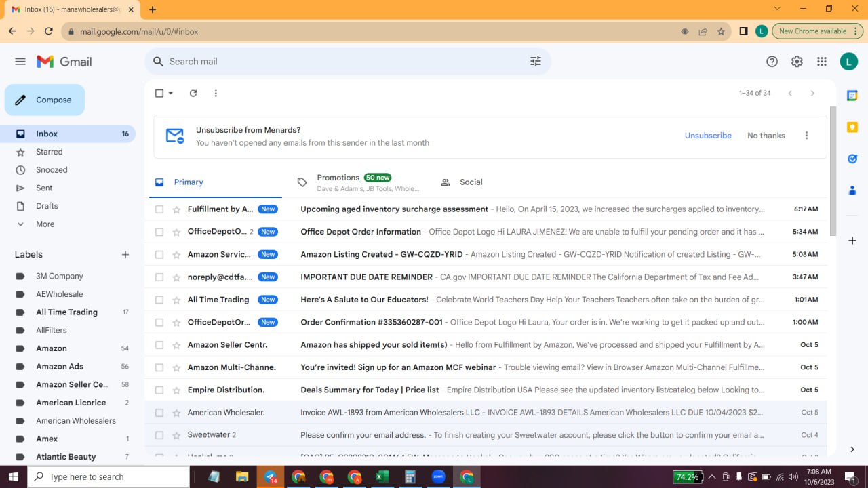
Task: Select the Amazon Listing Created email checkbox
Action: click(x=159, y=255)
